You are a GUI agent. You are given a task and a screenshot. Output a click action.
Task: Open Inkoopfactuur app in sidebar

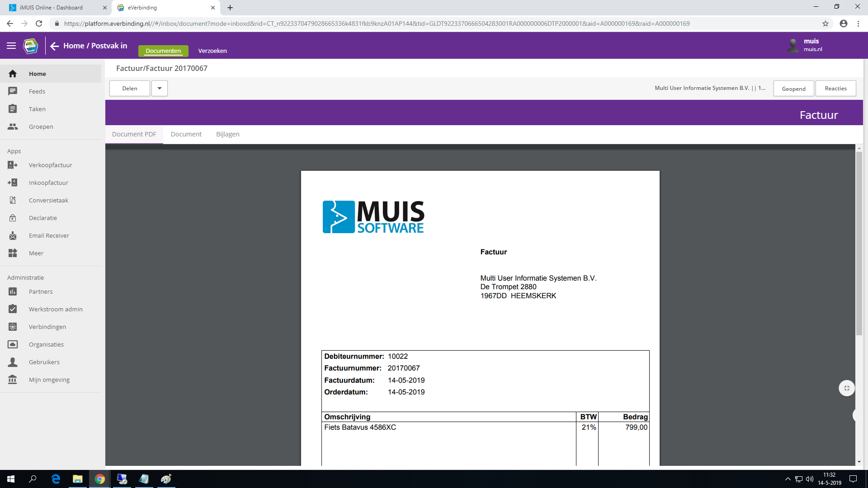point(48,183)
